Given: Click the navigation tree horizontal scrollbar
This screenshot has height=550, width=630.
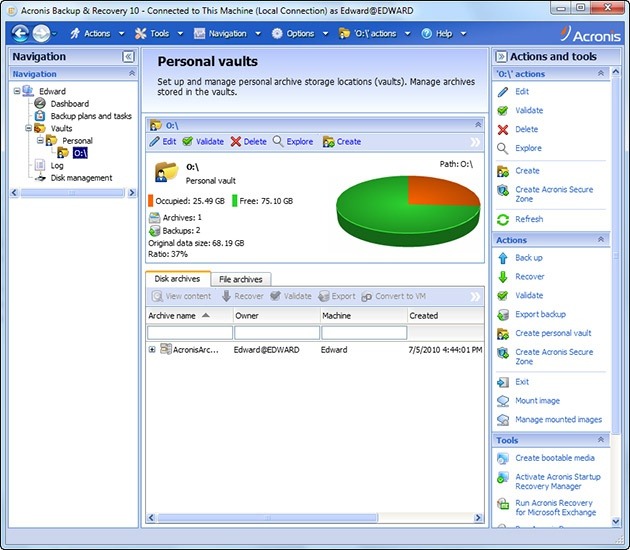Looking at the screenshot, I should click(x=72, y=193).
